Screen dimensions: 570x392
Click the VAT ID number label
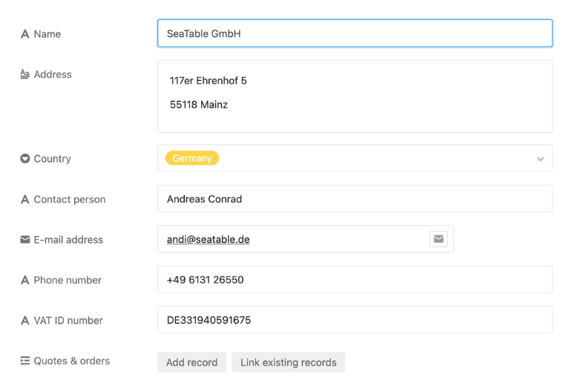(x=68, y=321)
